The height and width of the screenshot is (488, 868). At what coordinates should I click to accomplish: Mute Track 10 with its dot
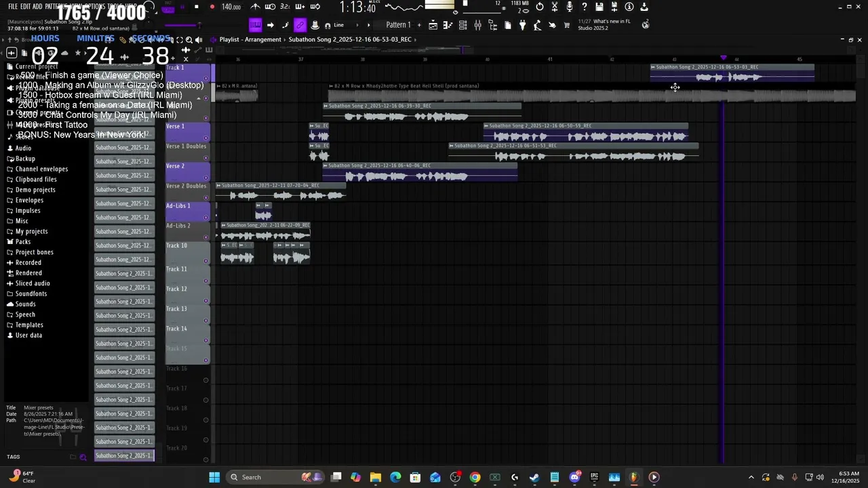point(206,261)
